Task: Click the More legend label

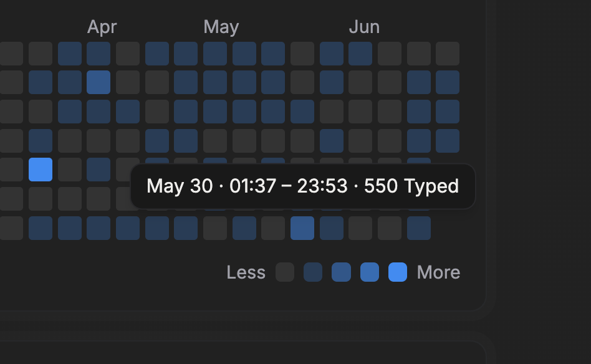Action: (438, 272)
